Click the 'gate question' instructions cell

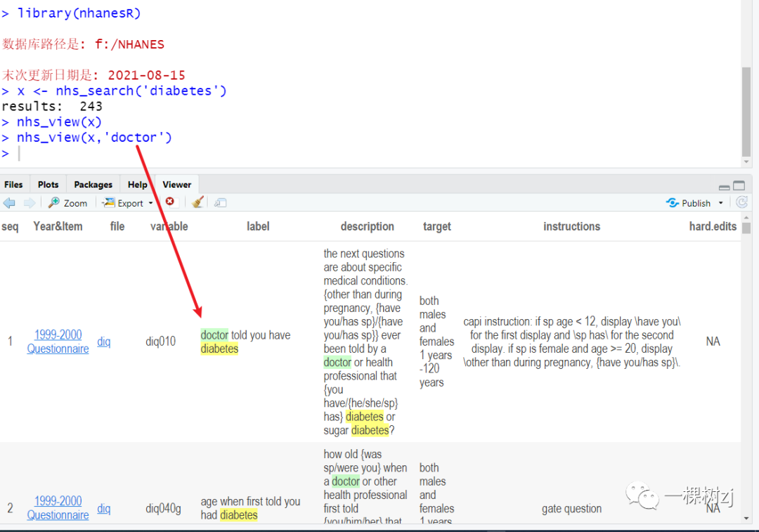pos(571,508)
